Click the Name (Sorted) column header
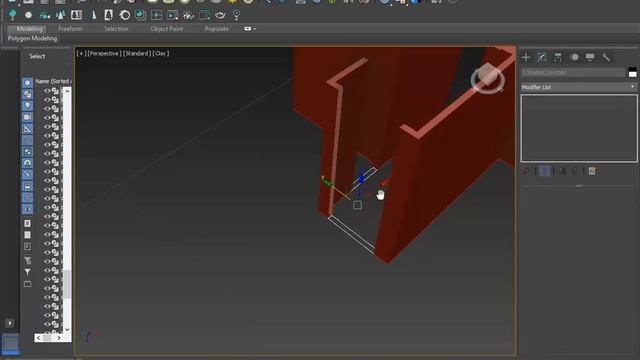640x360 pixels. pos(53,81)
